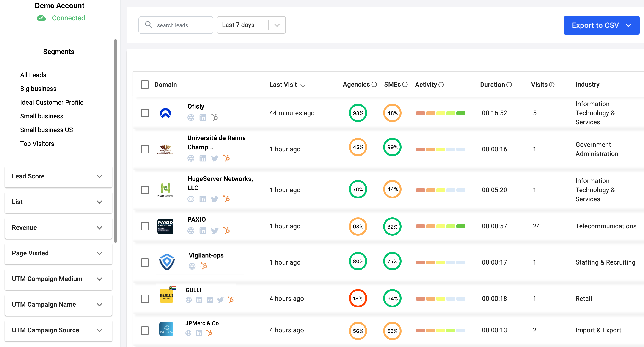Click Agencies column info icon
644x347 pixels.
click(374, 85)
